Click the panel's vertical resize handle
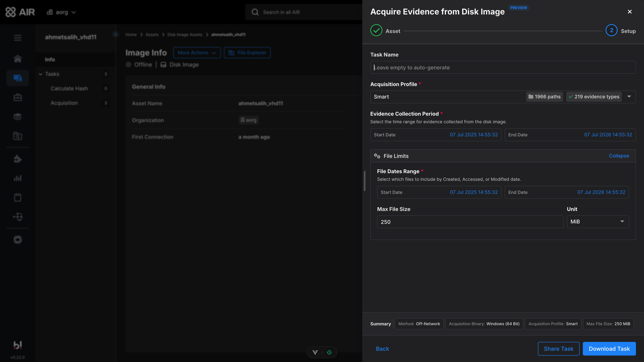 (x=365, y=181)
